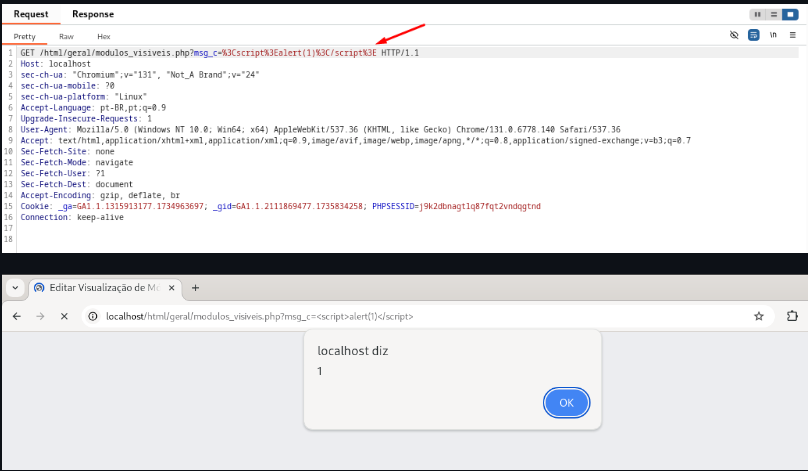This screenshot has height=471, width=808.
Task: Go forward with the browser forward arrow
Action: (41, 316)
